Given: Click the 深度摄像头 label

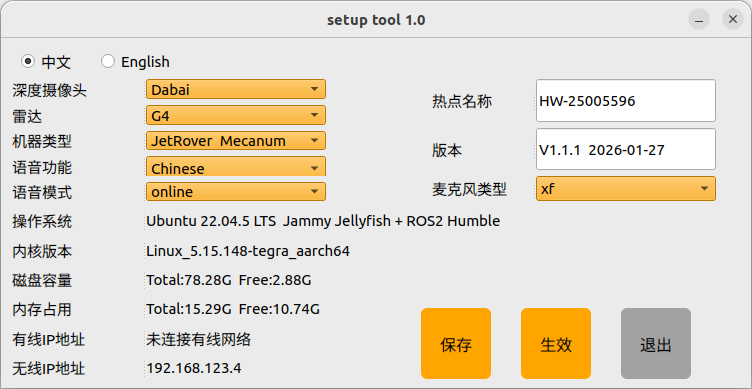Looking at the screenshot, I should coord(50,90).
